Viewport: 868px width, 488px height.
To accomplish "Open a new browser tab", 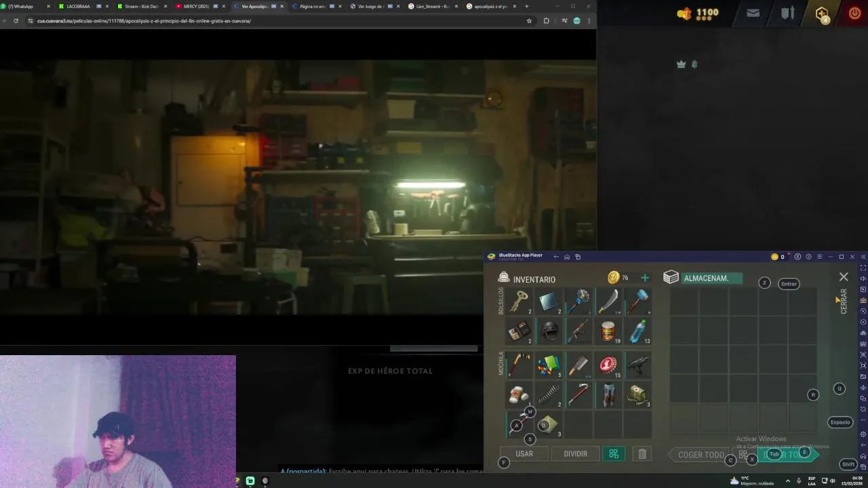I will (527, 6).
